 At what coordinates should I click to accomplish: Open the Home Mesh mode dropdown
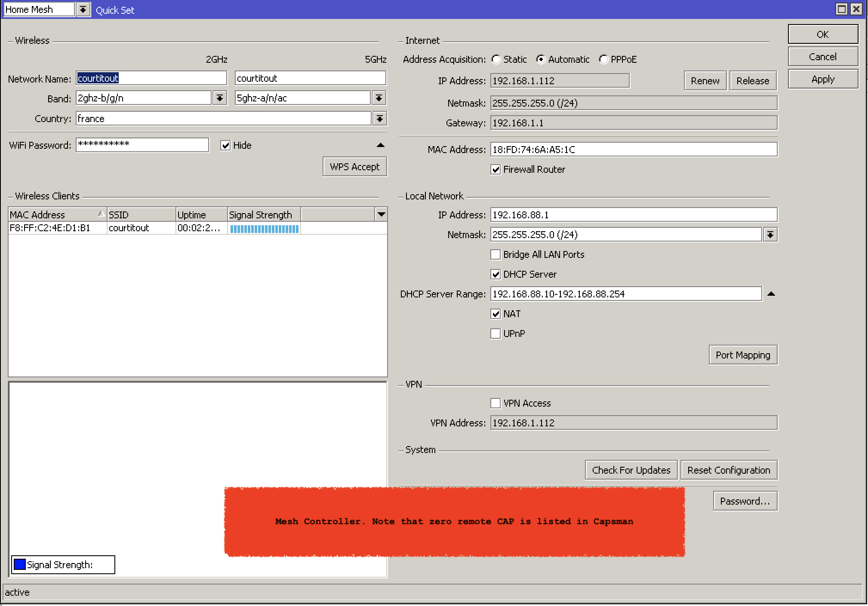83,9
